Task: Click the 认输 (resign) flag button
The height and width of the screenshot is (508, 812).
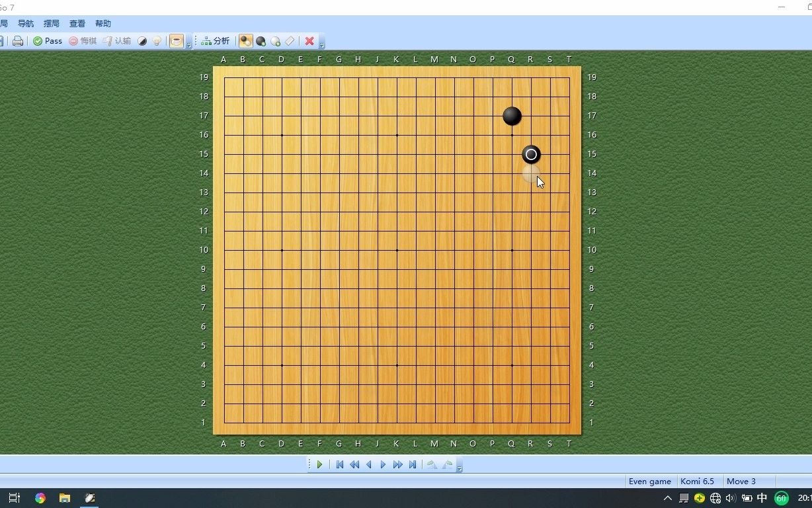Action: pyautogui.click(x=117, y=41)
